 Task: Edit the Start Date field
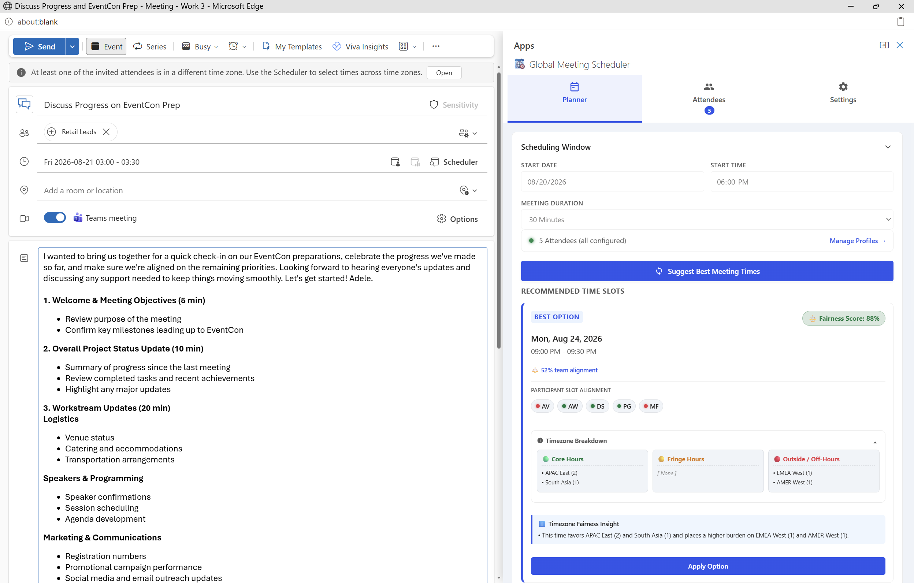click(x=612, y=182)
